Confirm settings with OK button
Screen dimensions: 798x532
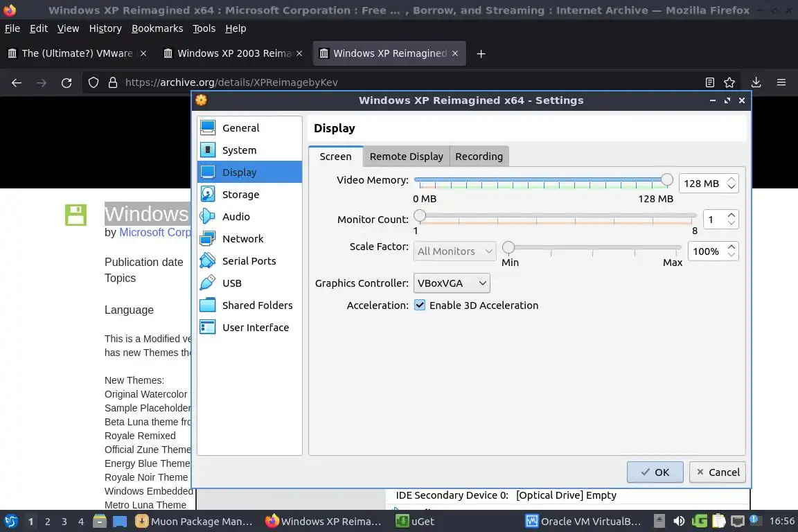(x=655, y=472)
